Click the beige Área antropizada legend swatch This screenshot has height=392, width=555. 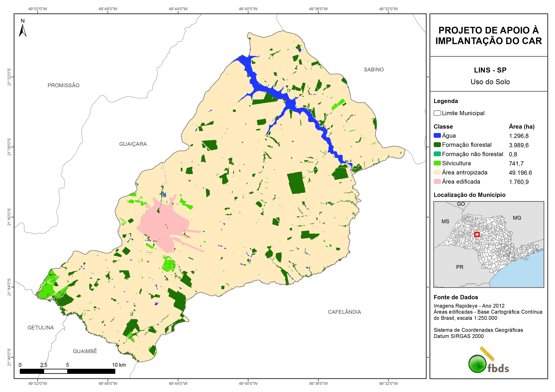pos(437,172)
